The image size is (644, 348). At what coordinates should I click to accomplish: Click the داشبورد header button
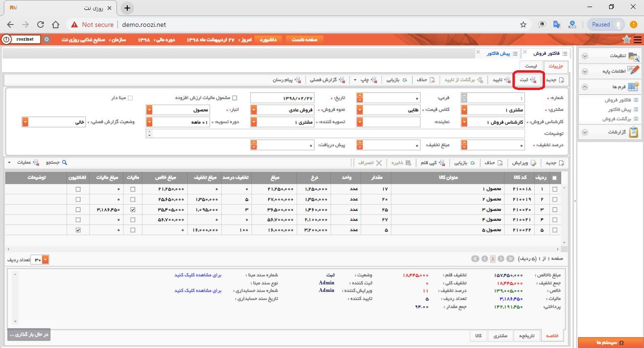[x=269, y=40]
